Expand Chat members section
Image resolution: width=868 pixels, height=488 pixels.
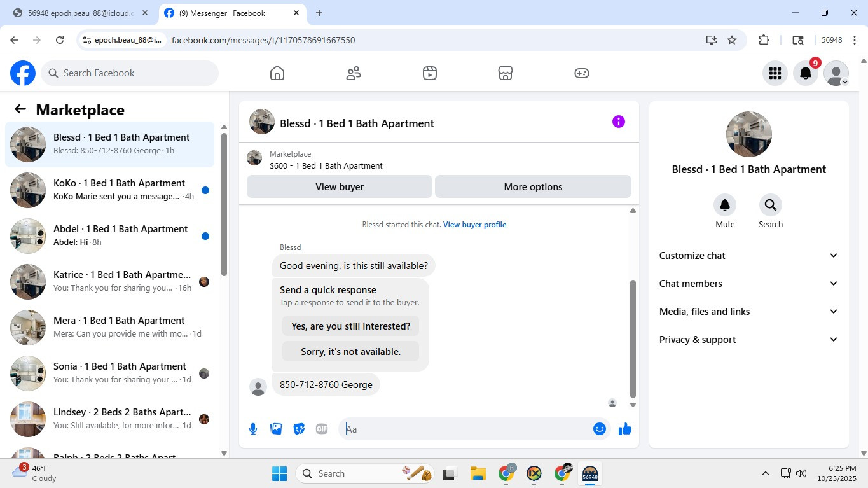click(749, 284)
